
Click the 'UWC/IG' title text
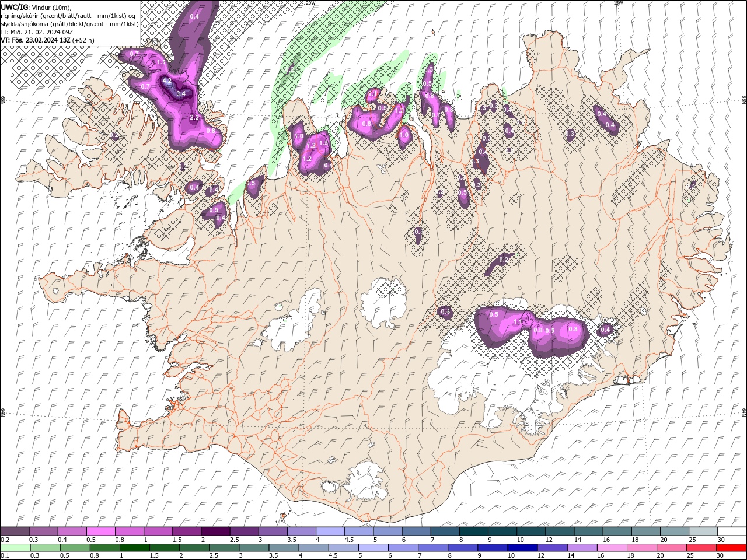coord(15,7)
